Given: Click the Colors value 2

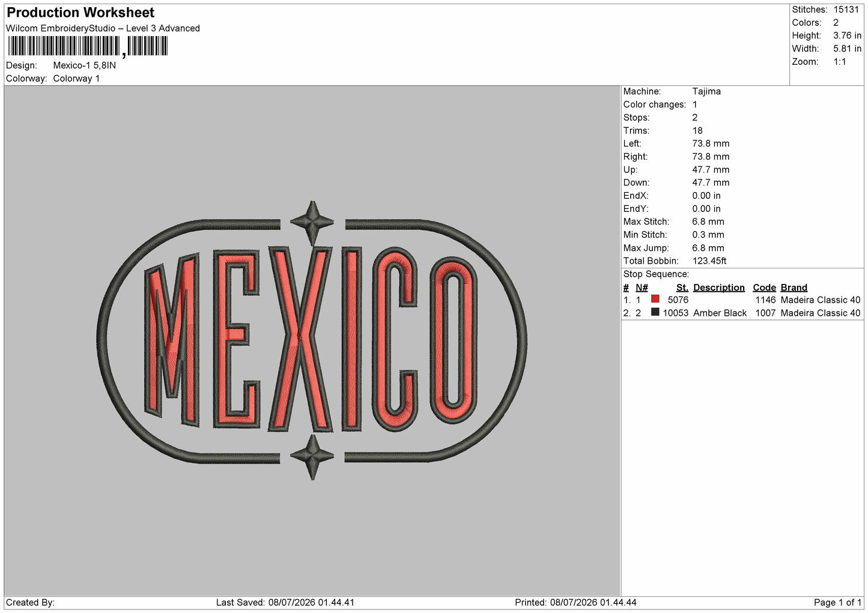Looking at the screenshot, I should tap(836, 23).
